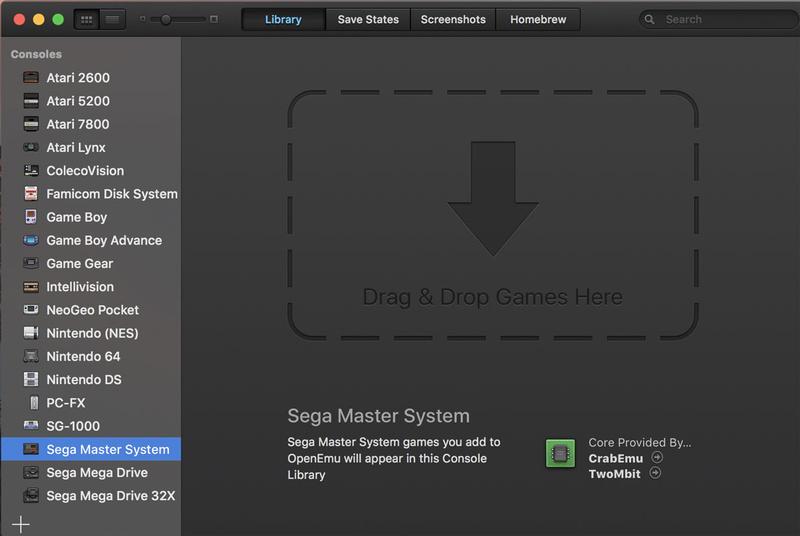This screenshot has width=800, height=536.
Task: Select Sega Mega Drive label
Action: pyautogui.click(x=97, y=472)
